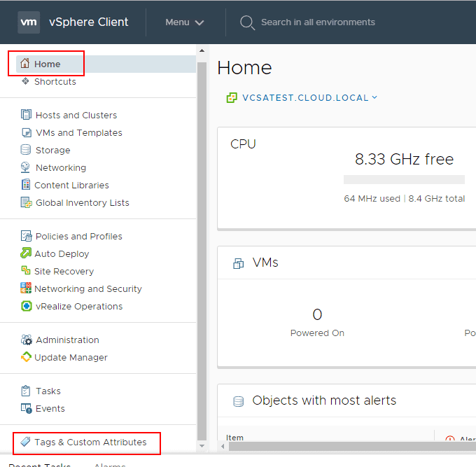Open Content Libraries via its icon
The height and width of the screenshot is (467, 476).
pos(26,185)
